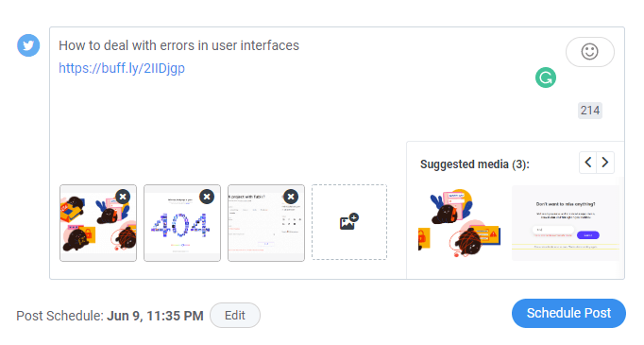Select the suggested newsletter form image
The width and height of the screenshot is (644, 345).
pos(565,223)
